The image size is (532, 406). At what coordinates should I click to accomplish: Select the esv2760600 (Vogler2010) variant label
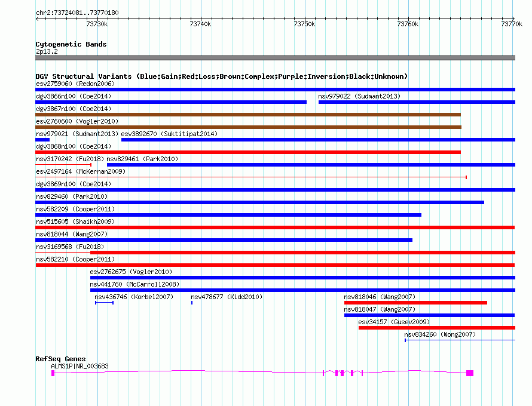pos(77,121)
